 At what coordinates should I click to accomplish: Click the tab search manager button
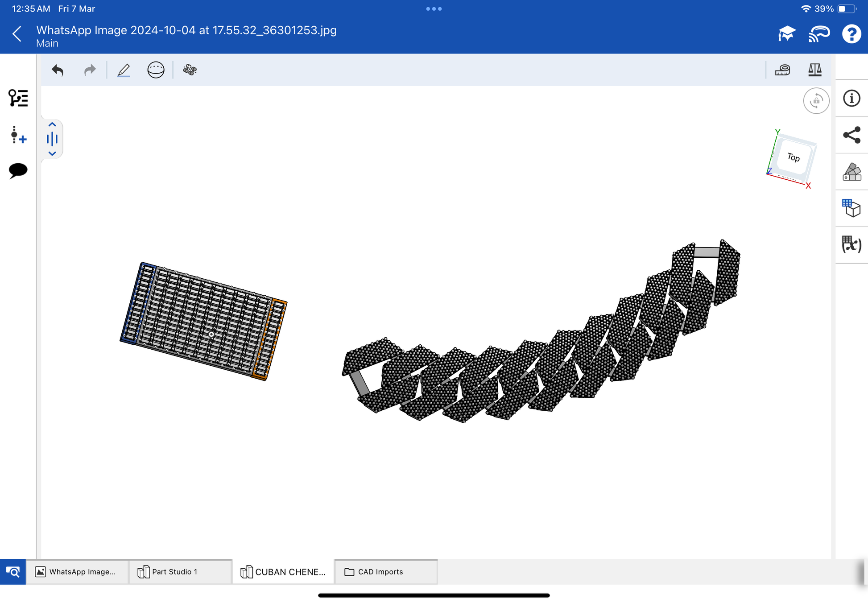[13, 572]
